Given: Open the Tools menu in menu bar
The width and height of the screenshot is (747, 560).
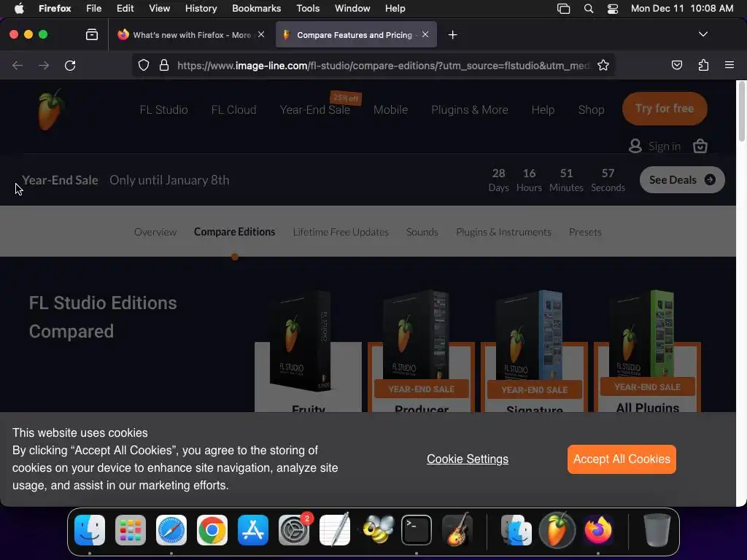Looking at the screenshot, I should (308, 8).
